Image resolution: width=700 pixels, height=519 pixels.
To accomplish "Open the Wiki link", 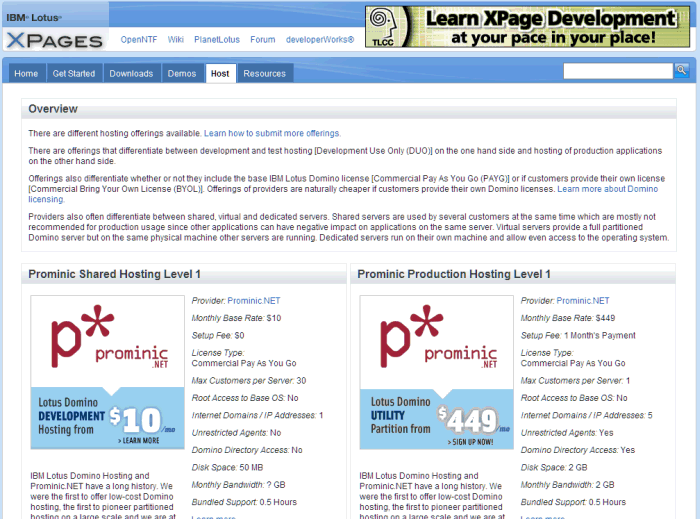I will coord(175,39).
